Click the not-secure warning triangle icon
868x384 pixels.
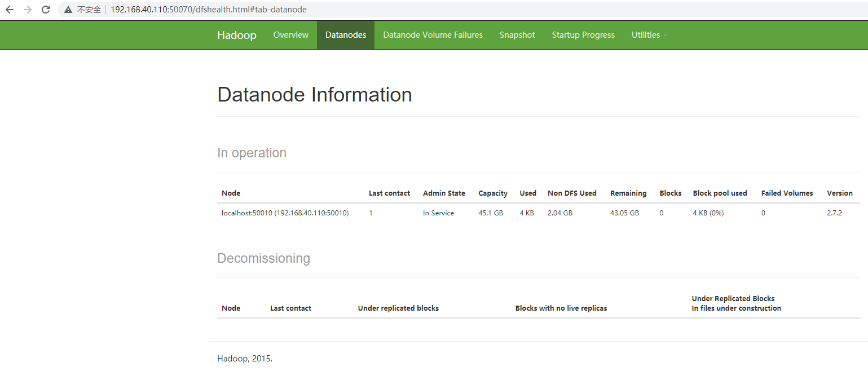tap(68, 10)
